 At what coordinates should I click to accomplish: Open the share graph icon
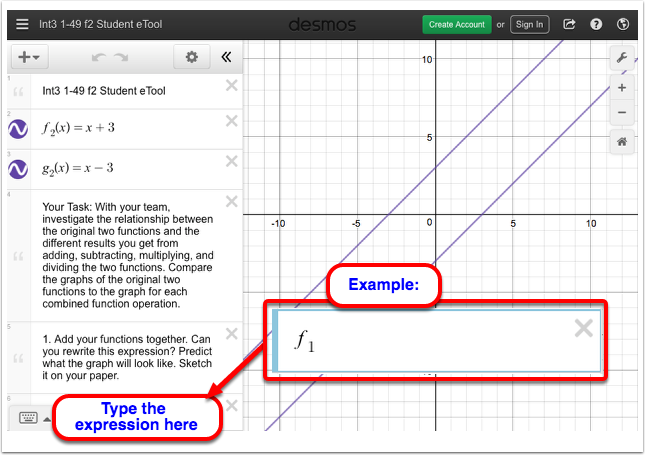(569, 24)
